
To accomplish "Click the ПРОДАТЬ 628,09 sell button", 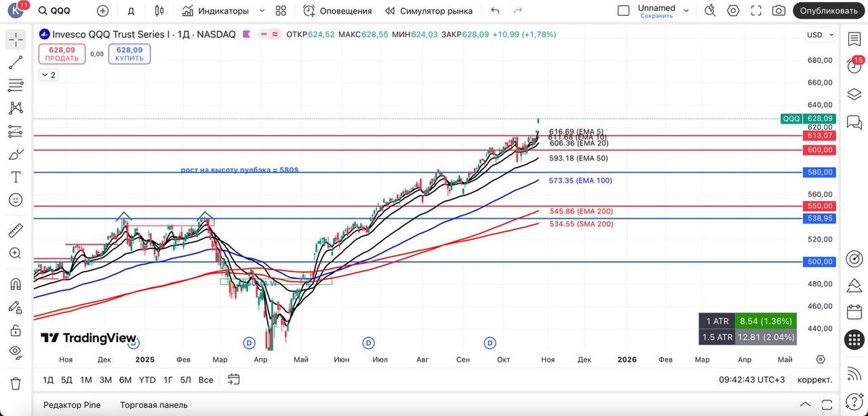I will coord(62,54).
